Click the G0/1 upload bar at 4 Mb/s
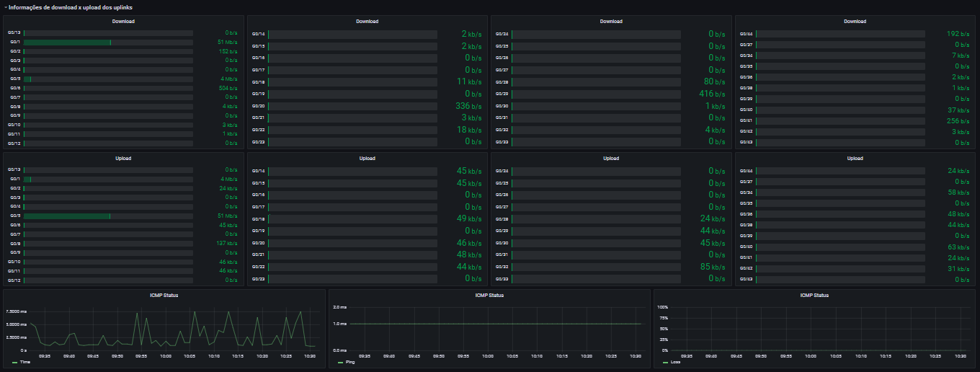The width and height of the screenshot is (980, 372). click(27, 179)
